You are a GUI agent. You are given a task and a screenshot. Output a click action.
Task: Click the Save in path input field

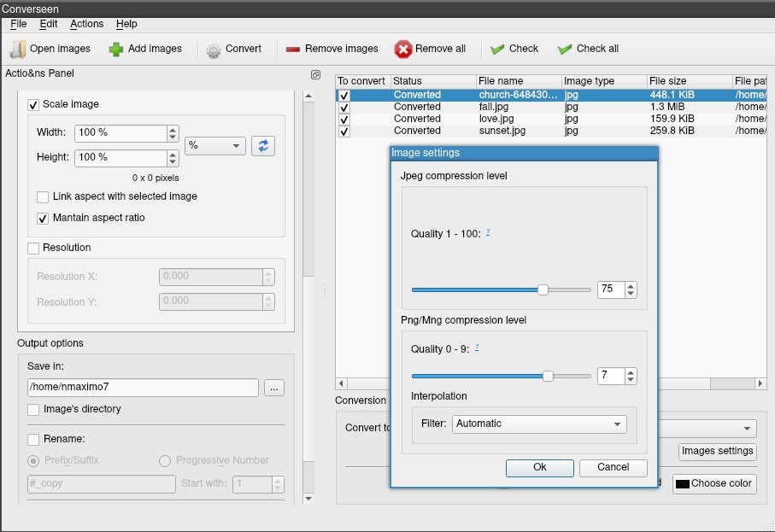pyautogui.click(x=143, y=388)
